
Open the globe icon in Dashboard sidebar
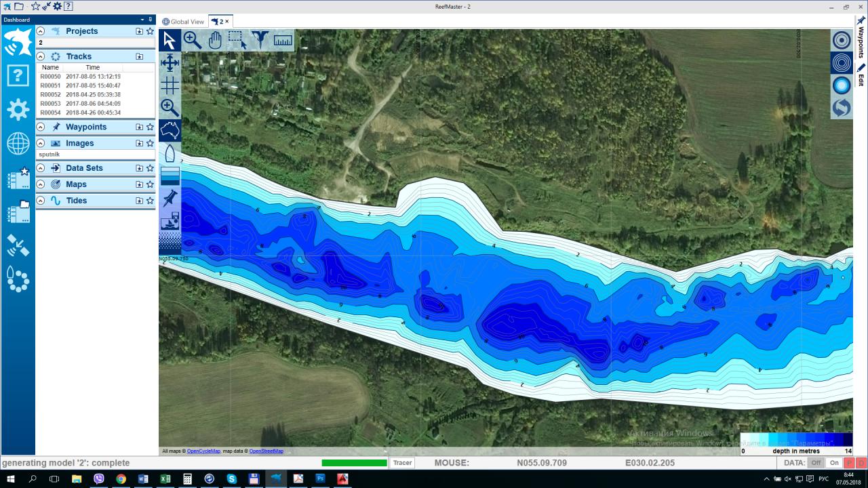coord(18,144)
